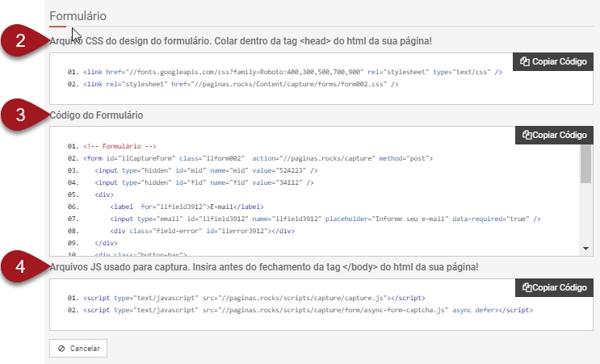Click the forbidden icon on Cancelar
Screen dimensions: 600x364
tap(61, 349)
